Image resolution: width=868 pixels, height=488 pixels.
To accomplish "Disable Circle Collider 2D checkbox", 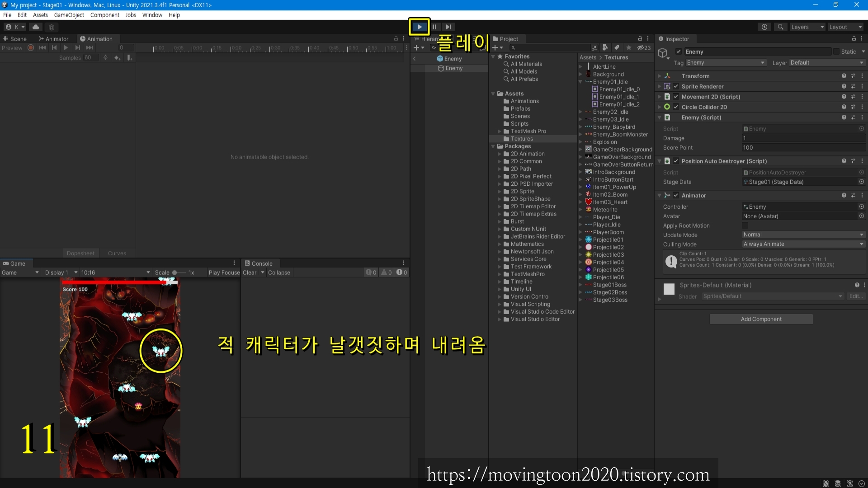I will coord(676,107).
